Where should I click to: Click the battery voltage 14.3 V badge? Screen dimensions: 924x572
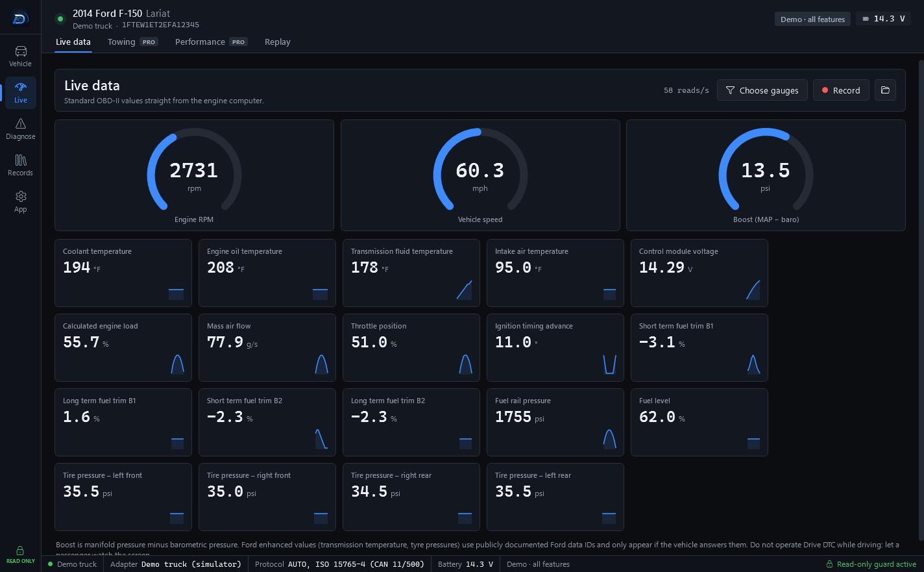(883, 19)
